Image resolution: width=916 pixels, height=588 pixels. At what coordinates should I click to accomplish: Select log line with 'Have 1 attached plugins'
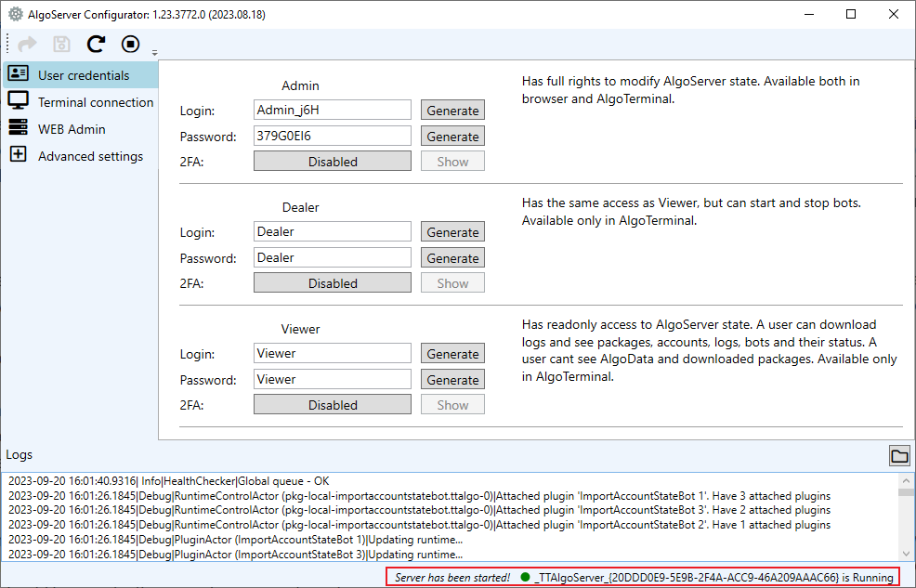click(419, 525)
